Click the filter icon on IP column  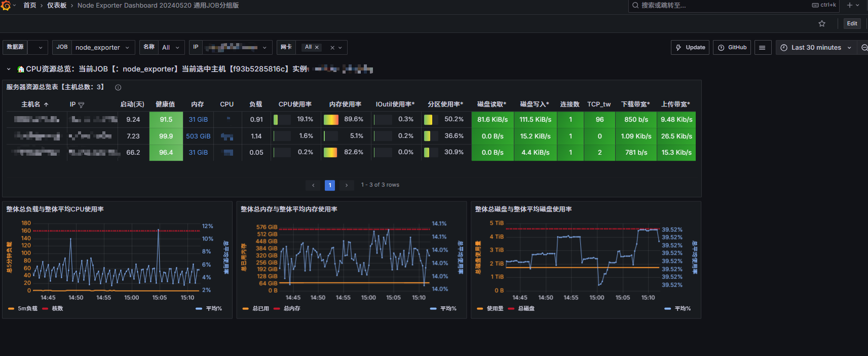click(81, 104)
